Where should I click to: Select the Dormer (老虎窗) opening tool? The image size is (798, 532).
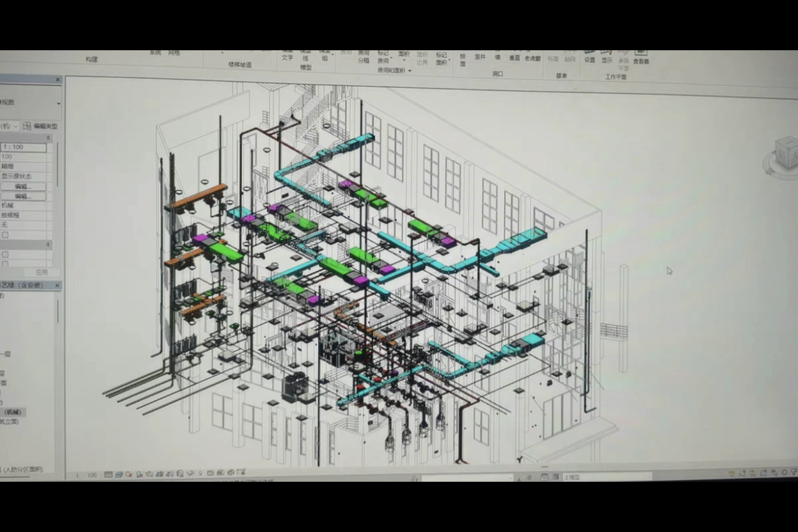coord(532,57)
